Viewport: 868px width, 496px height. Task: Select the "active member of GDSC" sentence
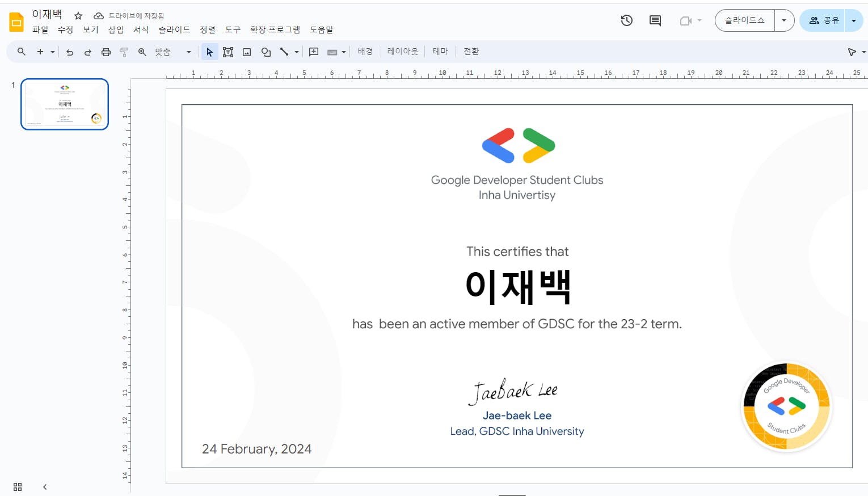(x=517, y=324)
